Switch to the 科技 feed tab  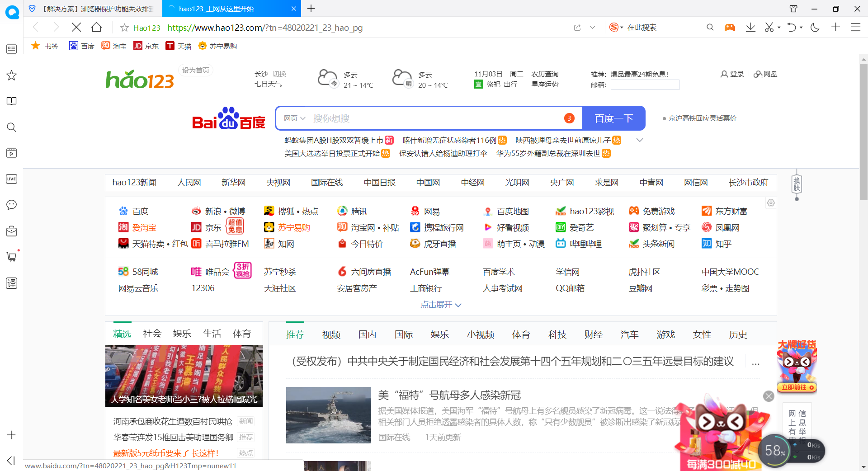tap(557, 334)
